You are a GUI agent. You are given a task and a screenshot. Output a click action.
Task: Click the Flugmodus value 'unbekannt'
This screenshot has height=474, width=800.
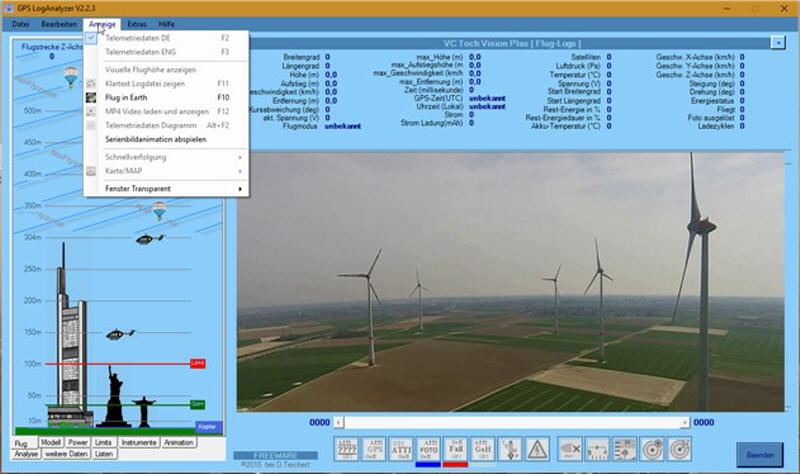343,126
